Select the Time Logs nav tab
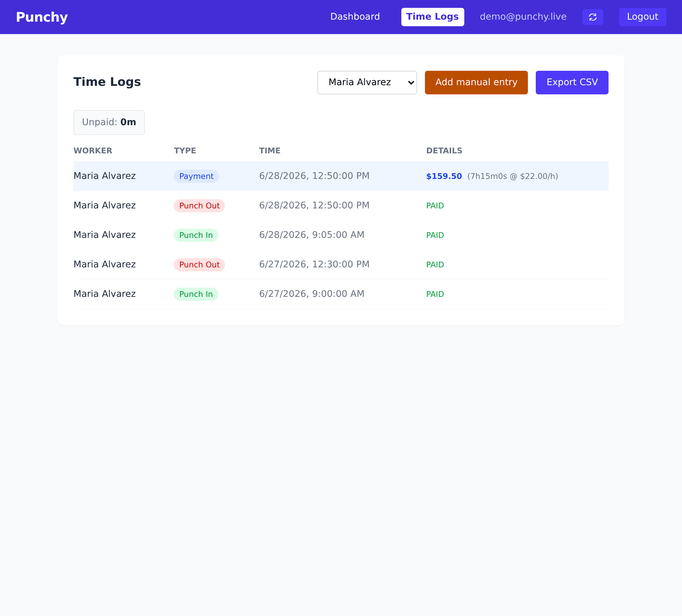 point(432,17)
